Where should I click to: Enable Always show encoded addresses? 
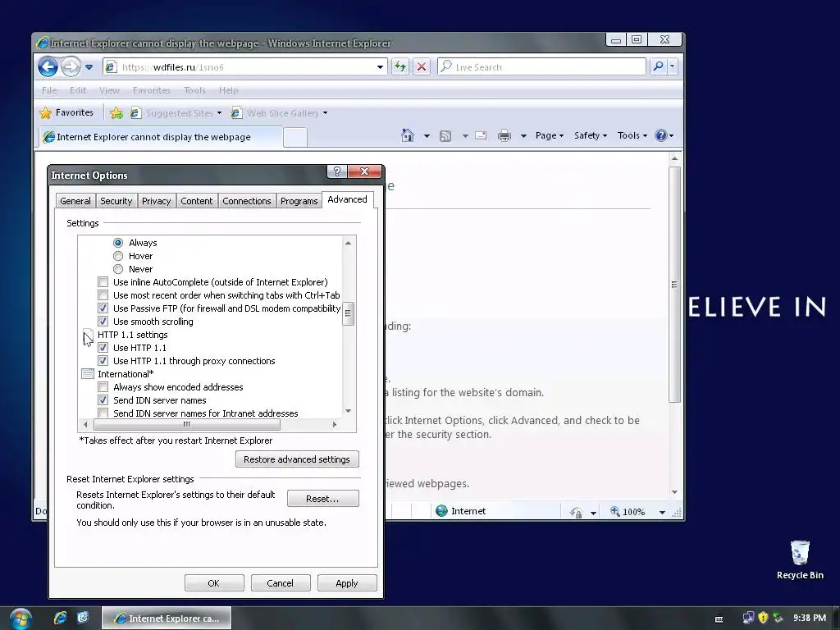[x=103, y=387]
